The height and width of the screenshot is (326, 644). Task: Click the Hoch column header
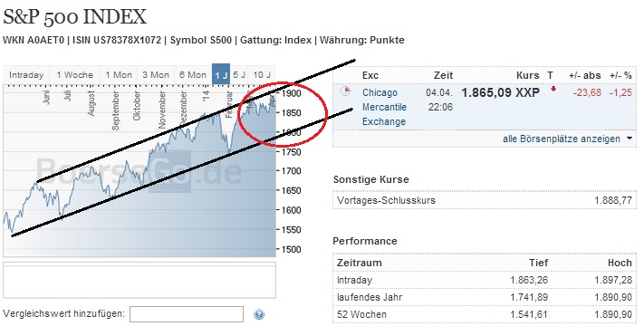[x=620, y=263]
